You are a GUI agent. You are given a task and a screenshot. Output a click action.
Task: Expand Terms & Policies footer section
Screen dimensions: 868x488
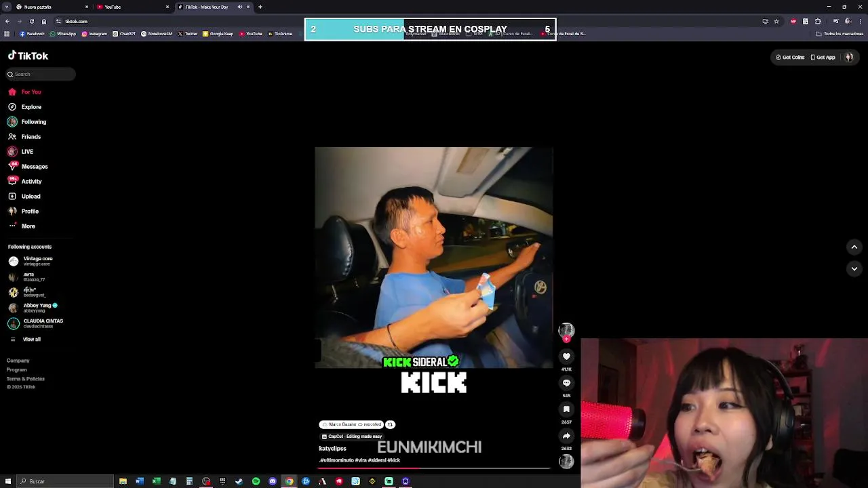tap(26, 378)
